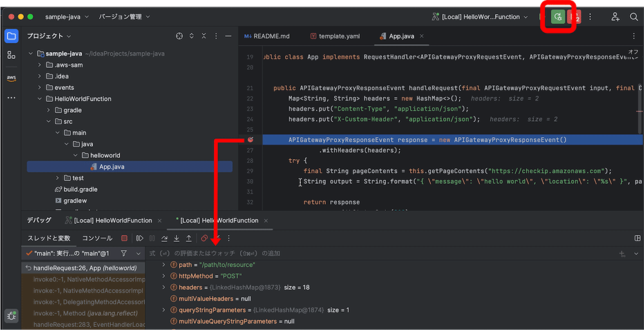Open the AWS Toolkit sidebar panel
The image size is (644, 330).
tap(12, 77)
